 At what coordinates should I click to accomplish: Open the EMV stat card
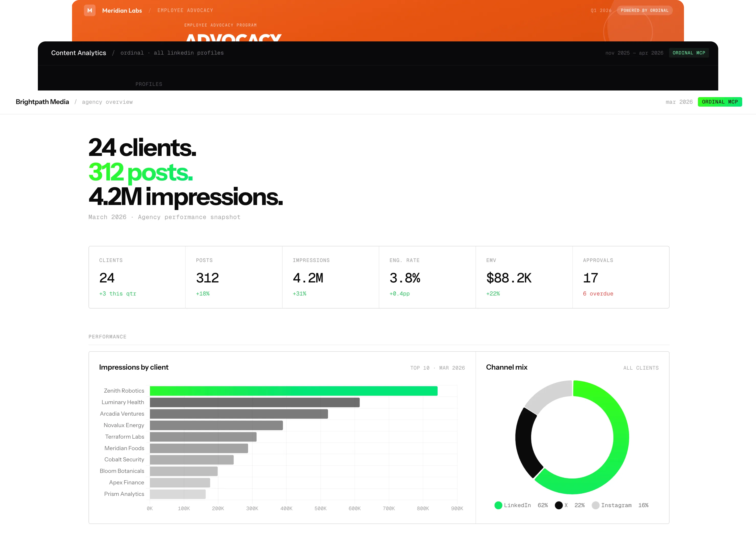click(524, 277)
